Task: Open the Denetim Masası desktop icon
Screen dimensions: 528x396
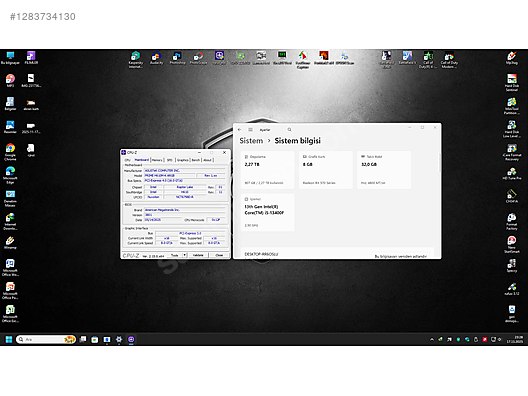Action: click(x=10, y=198)
